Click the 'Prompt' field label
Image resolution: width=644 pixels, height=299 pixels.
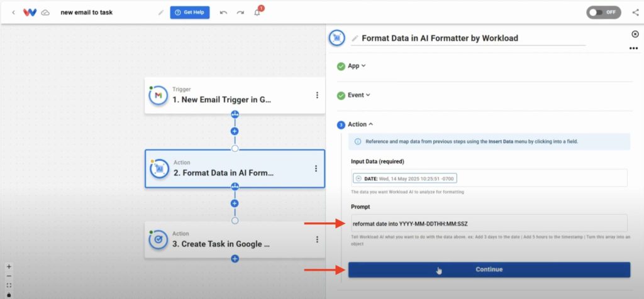point(360,207)
